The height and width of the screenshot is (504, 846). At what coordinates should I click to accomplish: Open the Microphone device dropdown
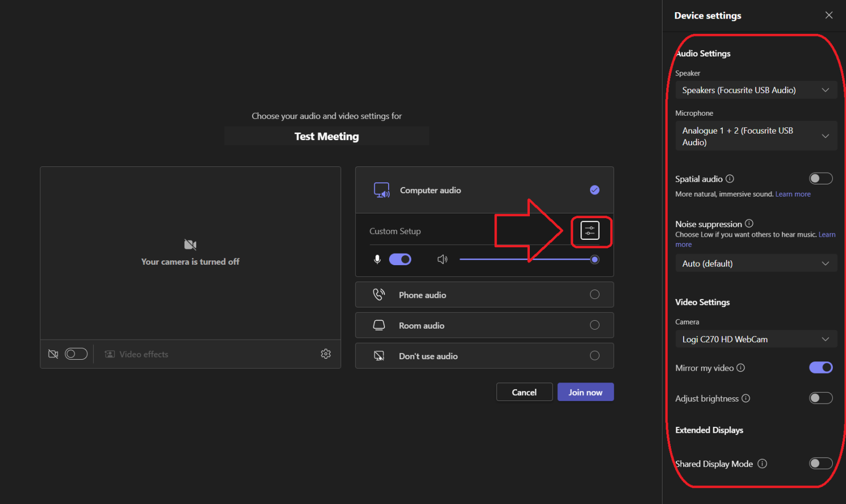tap(756, 136)
